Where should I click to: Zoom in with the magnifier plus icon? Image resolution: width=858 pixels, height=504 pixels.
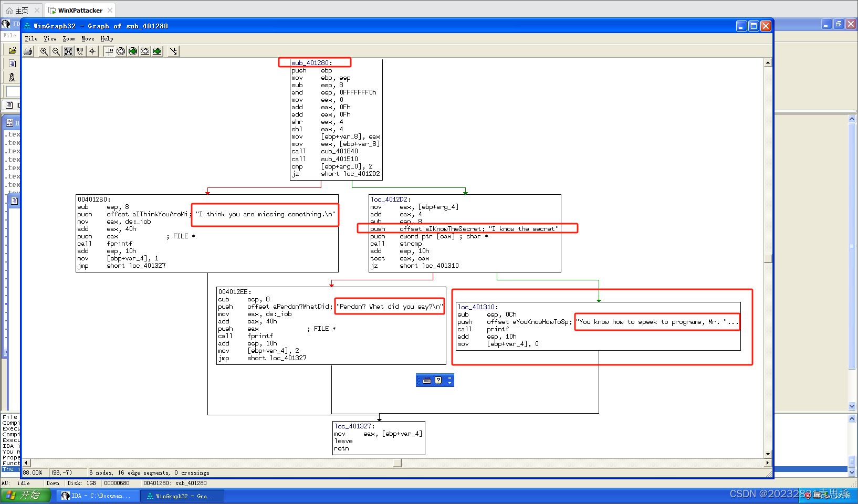[x=44, y=51]
